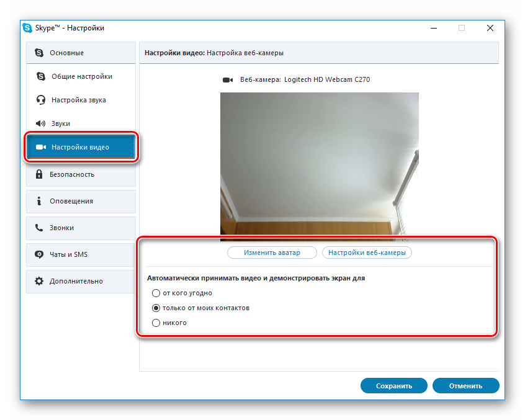
Task: Open Общие настройки page
Action: tap(81, 76)
